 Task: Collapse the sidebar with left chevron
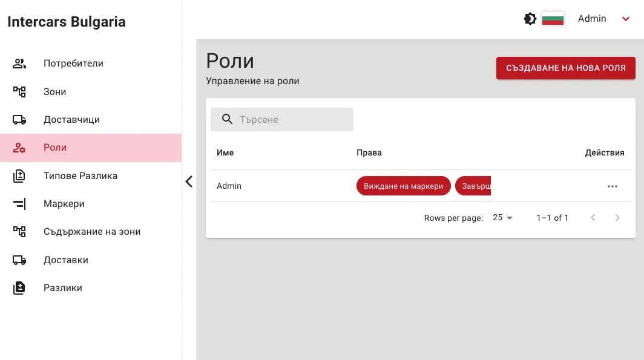click(x=189, y=182)
